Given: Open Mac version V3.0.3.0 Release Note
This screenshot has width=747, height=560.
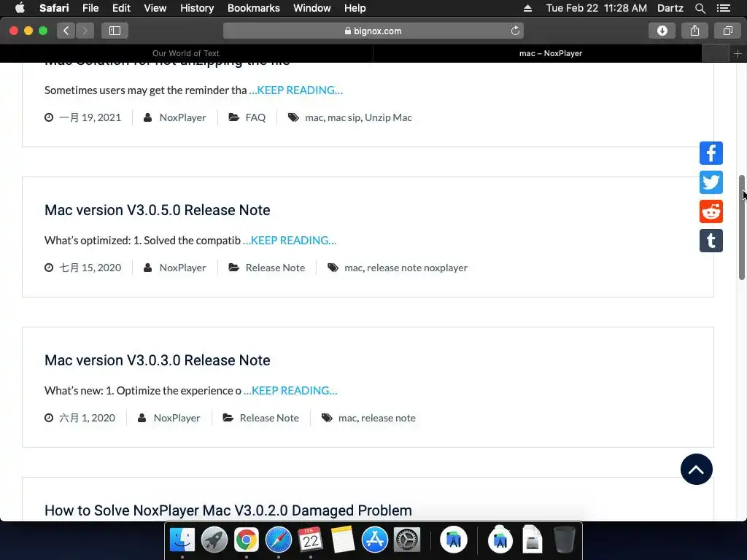Looking at the screenshot, I should (158, 360).
